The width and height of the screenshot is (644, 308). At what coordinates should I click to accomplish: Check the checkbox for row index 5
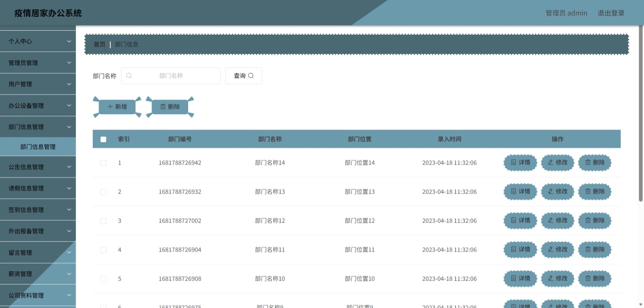(103, 279)
